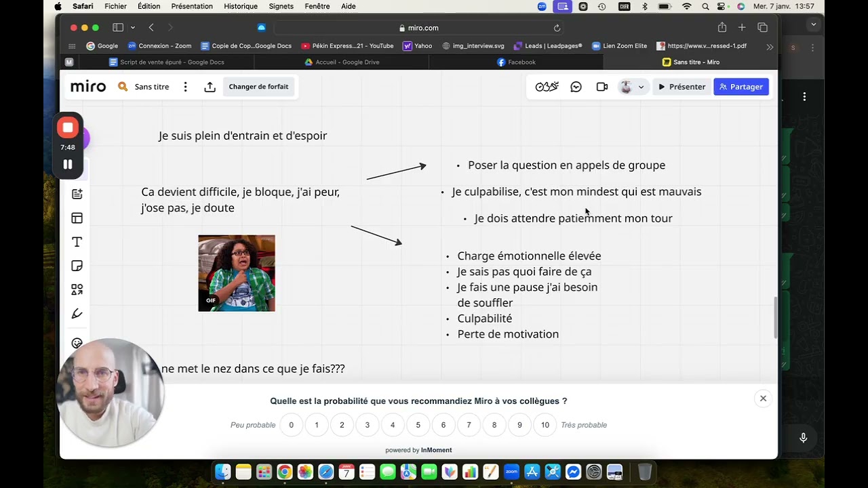Click text 'Je suis plein d'entrain et d'espoir'
This screenshot has width=868, height=488.
point(243,136)
